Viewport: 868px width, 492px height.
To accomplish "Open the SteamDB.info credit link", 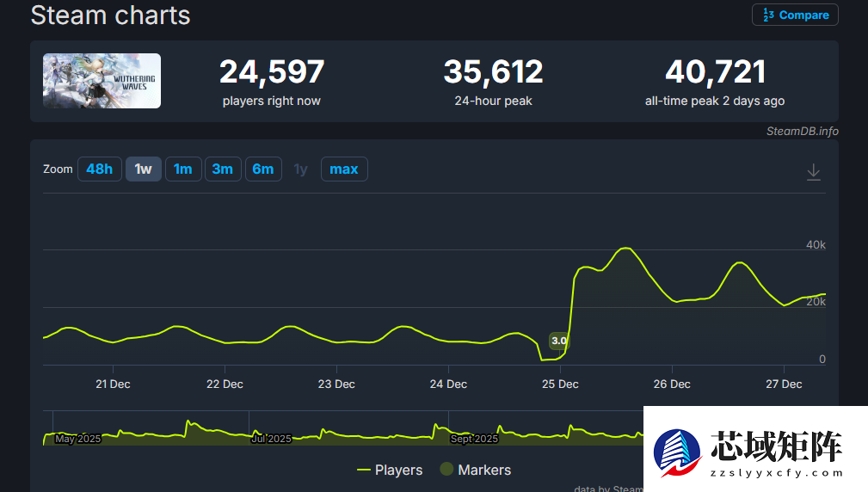I will [x=802, y=132].
